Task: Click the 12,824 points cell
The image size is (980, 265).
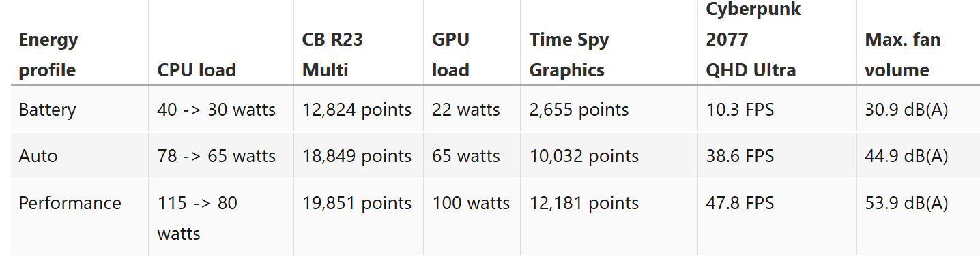Action: 357,110
